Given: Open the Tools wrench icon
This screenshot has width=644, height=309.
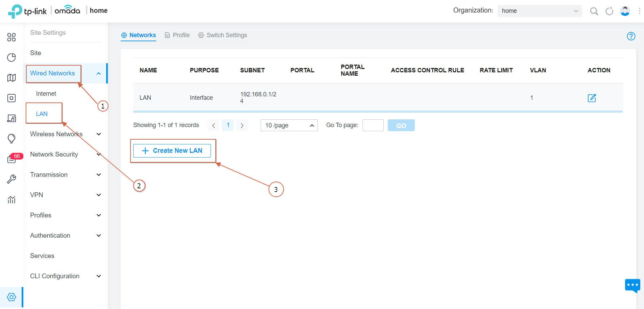Looking at the screenshot, I should pos(11,179).
